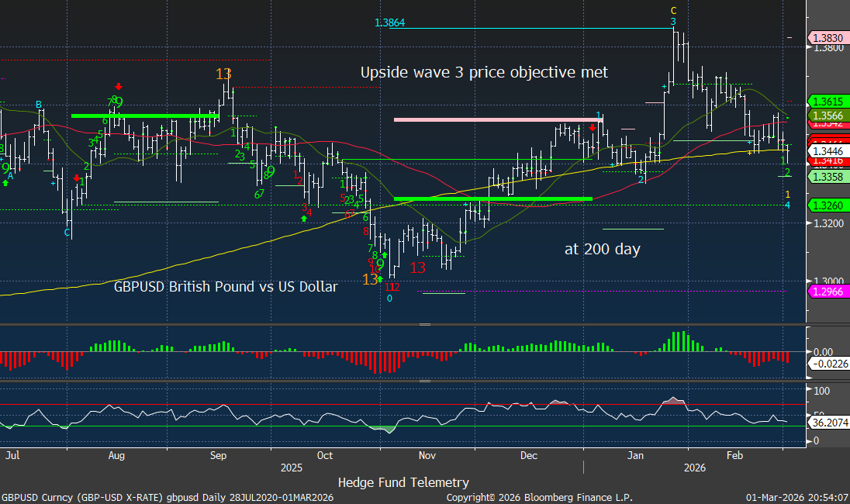Select the large red 13 in November
This screenshot has width=850, height=504.
click(417, 268)
